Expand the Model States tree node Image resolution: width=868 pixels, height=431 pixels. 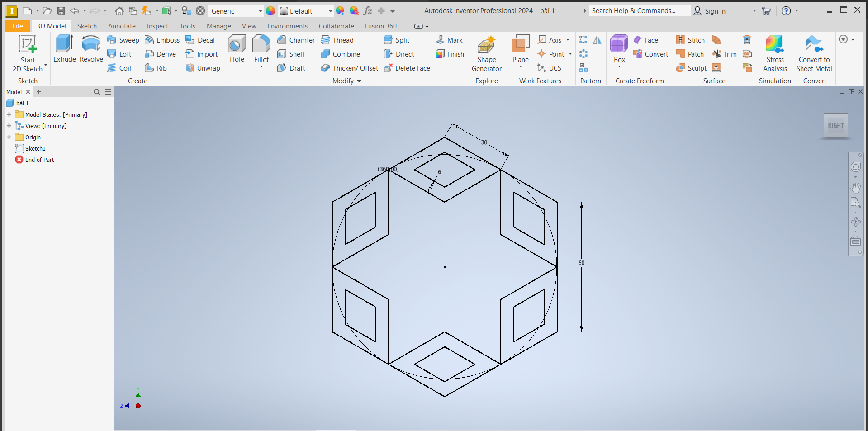9,114
